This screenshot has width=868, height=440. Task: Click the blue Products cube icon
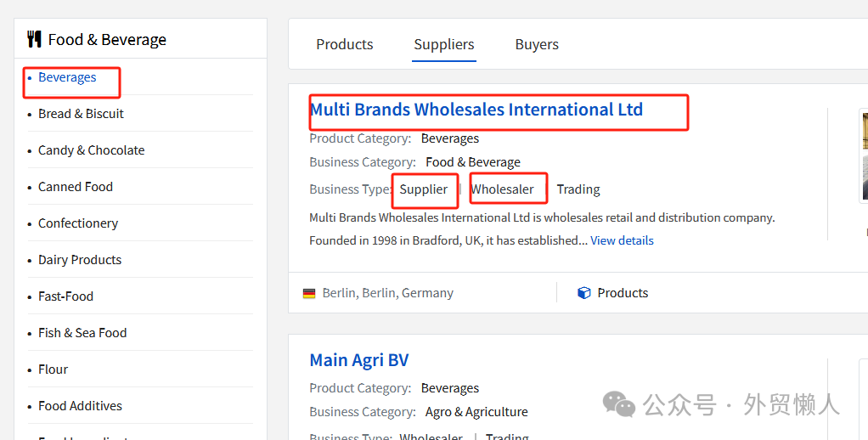583,293
